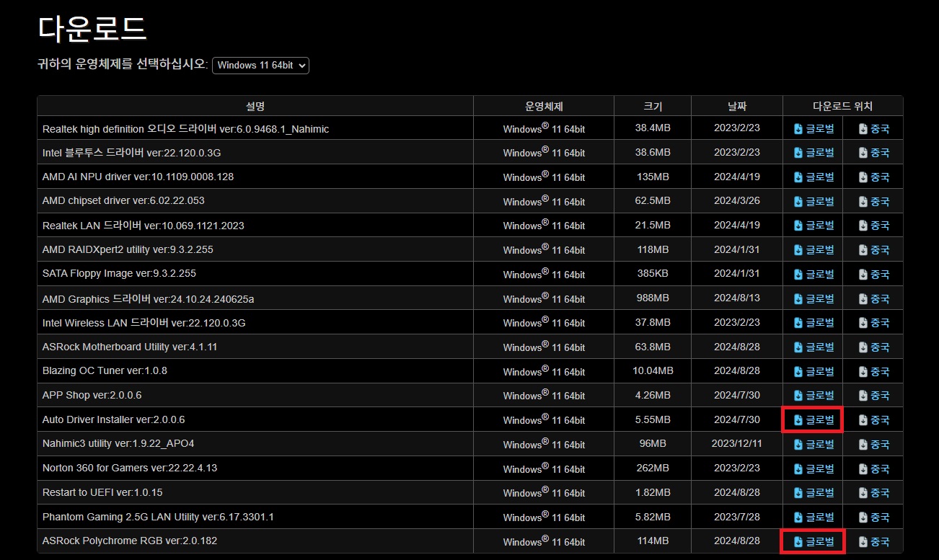Viewport: 939px width, 560px height.
Task: Get ASRock Motherboard Utility from 글로벌
Action: (813, 347)
